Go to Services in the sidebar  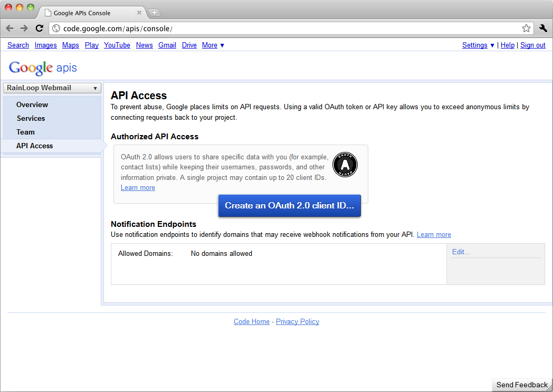(31, 119)
